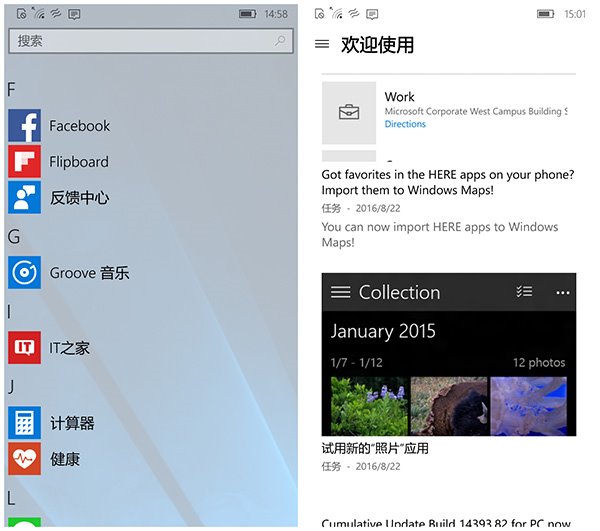Open the bison photo thumbnail
Screen dimensions: 600x531
coord(449,406)
